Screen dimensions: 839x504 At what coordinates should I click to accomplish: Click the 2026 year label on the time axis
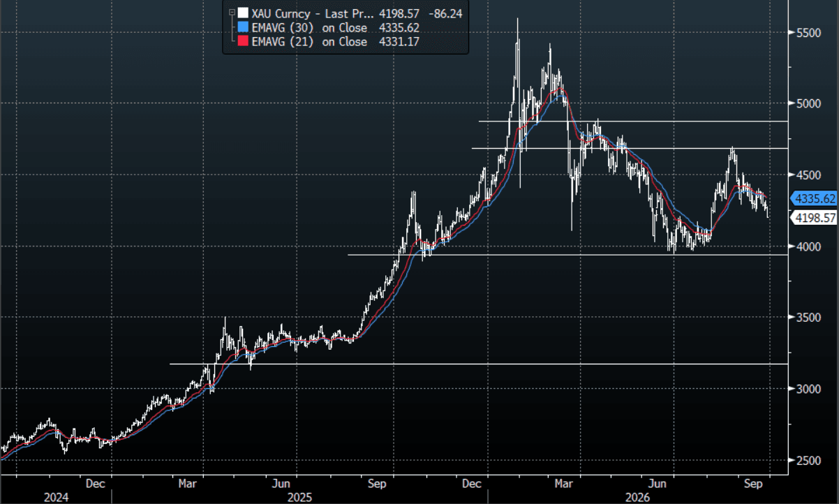637,497
